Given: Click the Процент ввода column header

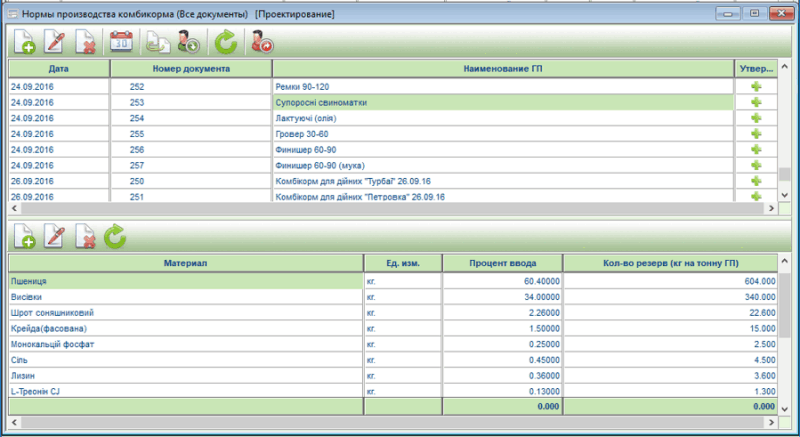Looking at the screenshot, I should coord(502,262).
